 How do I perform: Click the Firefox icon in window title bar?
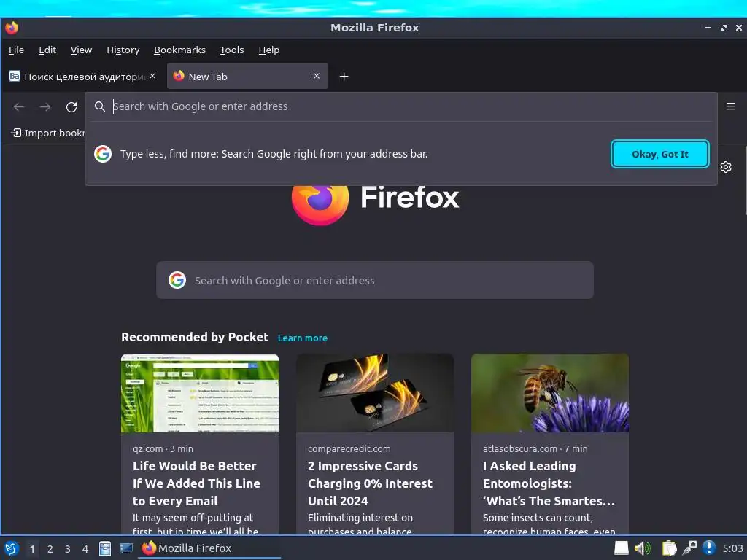click(x=12, y=28)
